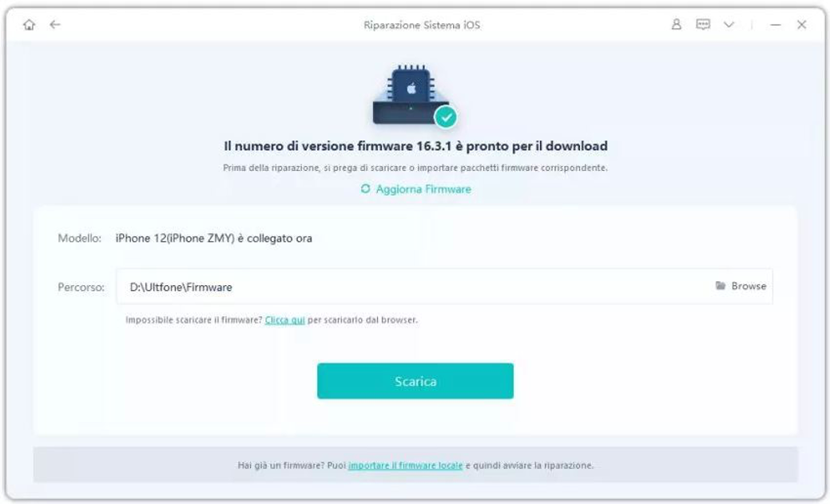Click the Riparazione Sistema iOS title
The width and height of the screenshot is (830, 504).
422,25
